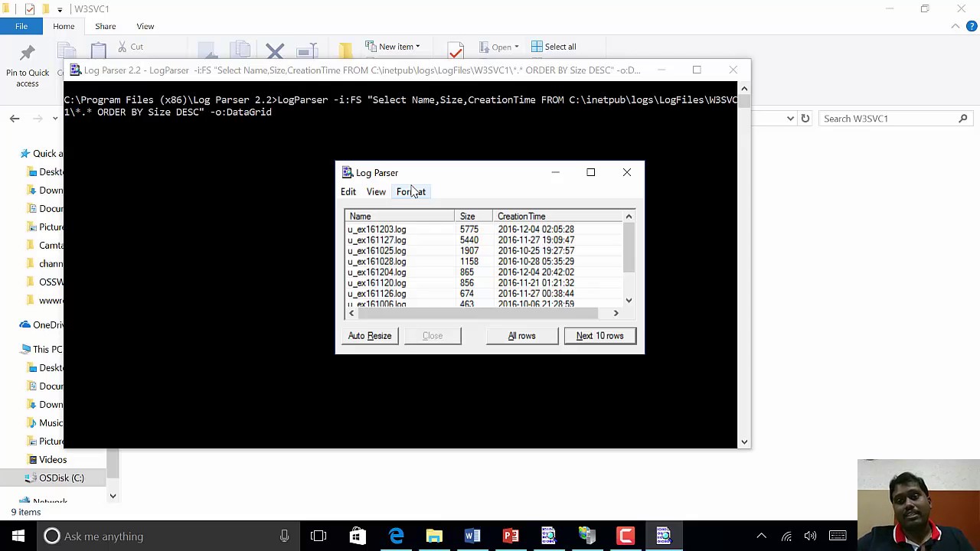The height and width of the screenshot is (551, 980).
Task: Sort by the Name column header
Action: point(399,217)
